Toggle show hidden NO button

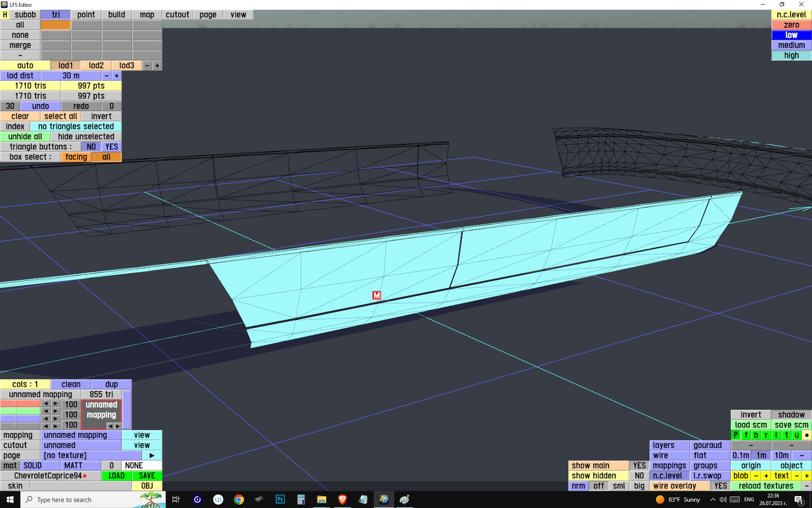pyautogui.click(x=639, y=475)
